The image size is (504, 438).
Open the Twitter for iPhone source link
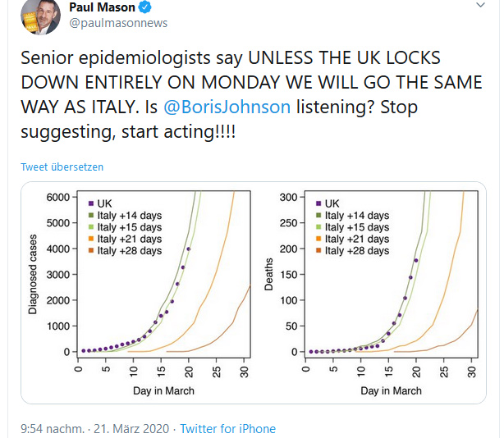[228, 428]
